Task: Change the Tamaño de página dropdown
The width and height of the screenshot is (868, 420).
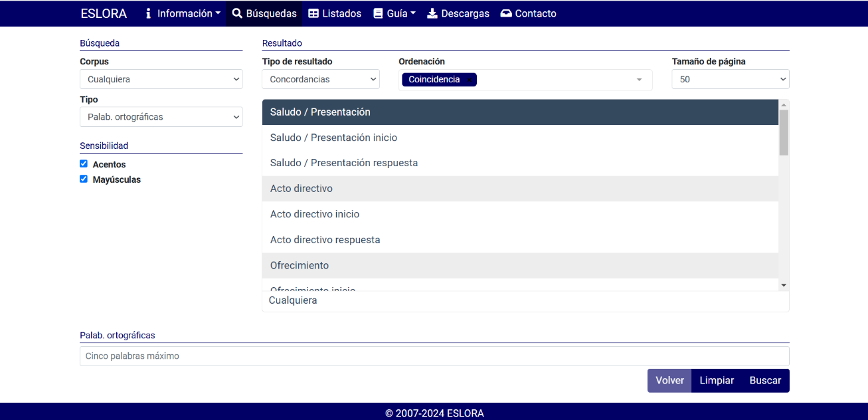Action: [x=730, y=79]
